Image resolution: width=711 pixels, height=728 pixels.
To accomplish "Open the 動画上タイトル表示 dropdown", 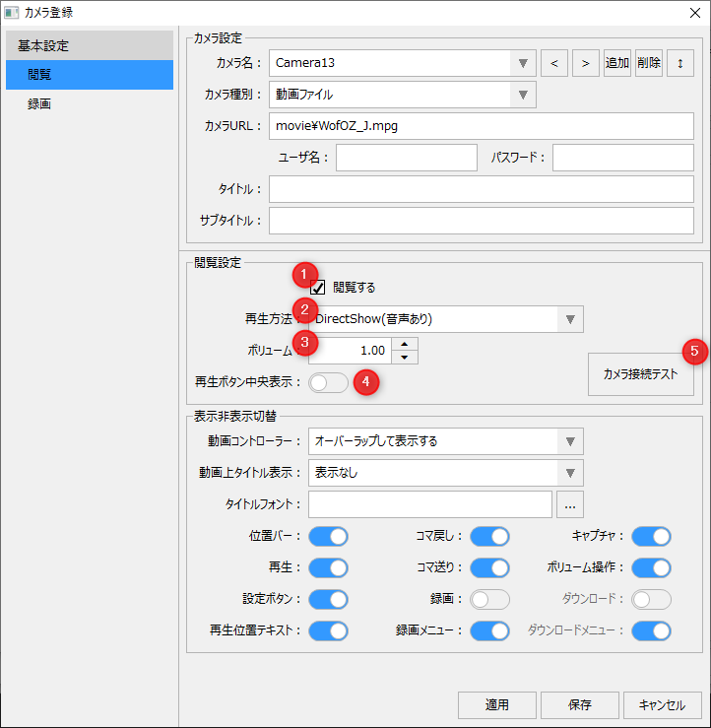I will click(445, 473).
